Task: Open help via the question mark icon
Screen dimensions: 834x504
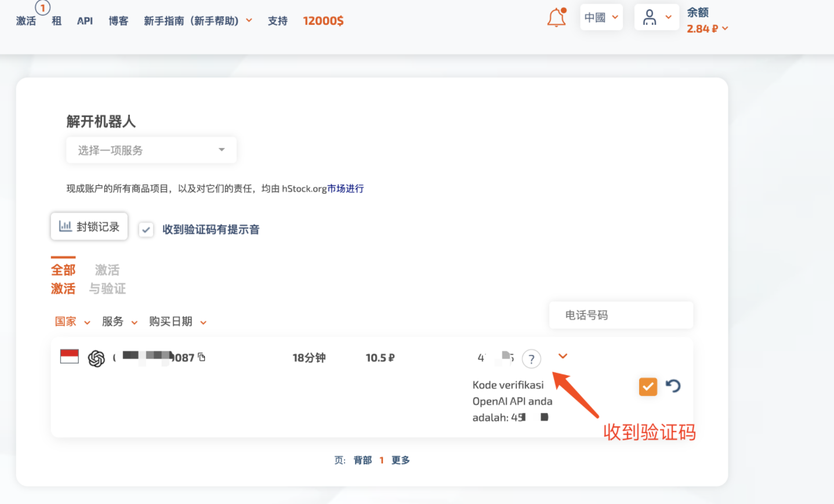Action: click(531, 358)
